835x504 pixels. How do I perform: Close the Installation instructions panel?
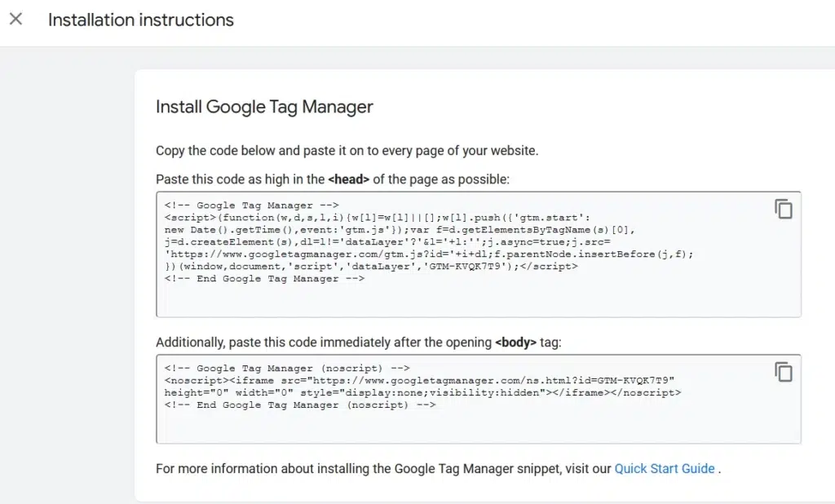(x=15, y=20)
